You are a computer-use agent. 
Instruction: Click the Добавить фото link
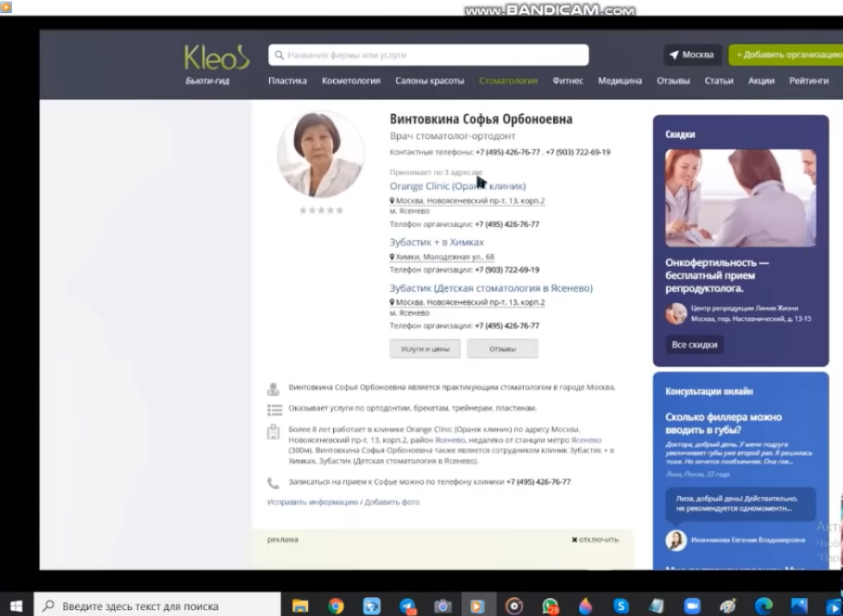(x=392, y=502)
